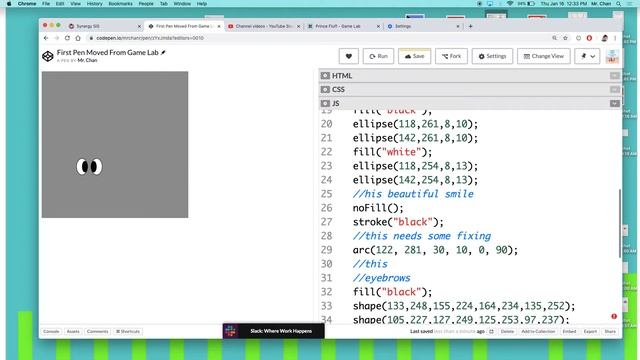Reload the page
The width and height of the screenshot is (640, 360).
coord(67,38)
